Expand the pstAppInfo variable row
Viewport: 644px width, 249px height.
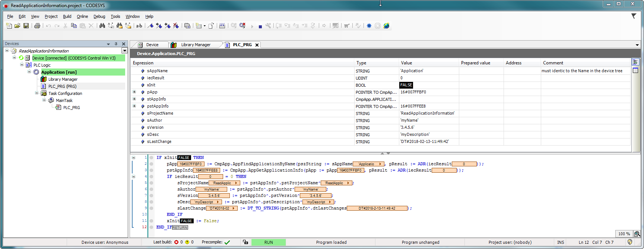coord(134,106)
